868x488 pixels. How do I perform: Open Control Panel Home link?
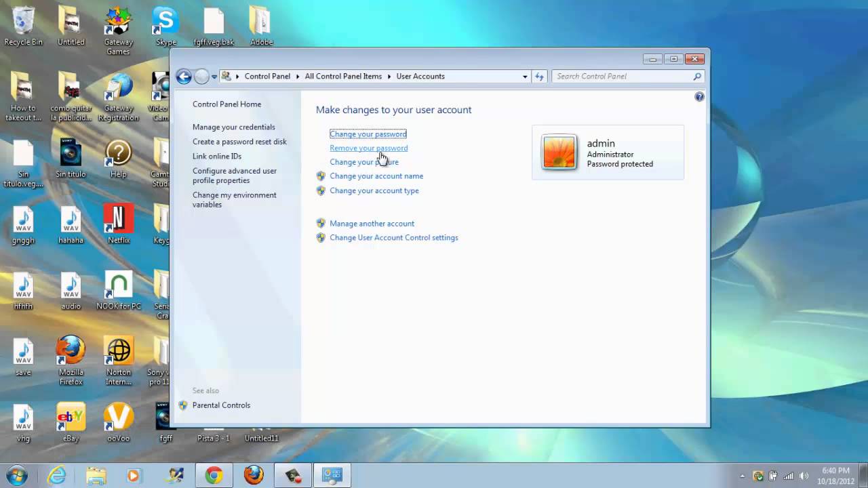click(226, 104)
